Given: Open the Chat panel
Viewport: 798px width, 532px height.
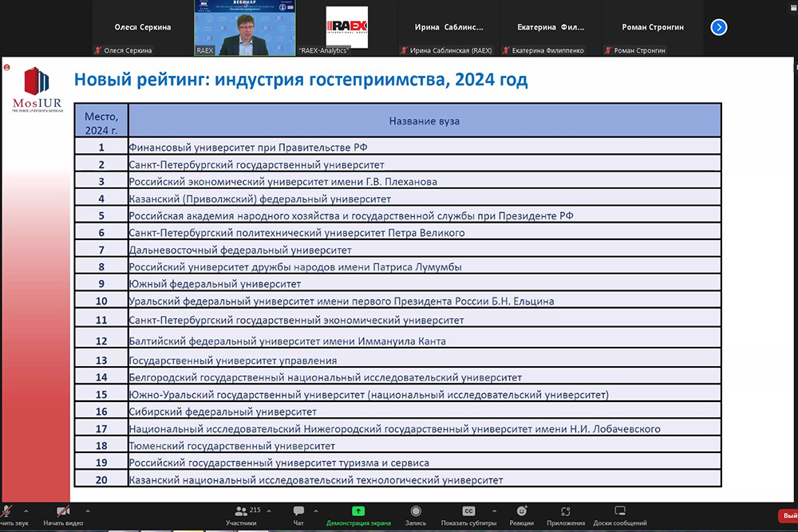Looking at the screenshot, I should point(298,511).
